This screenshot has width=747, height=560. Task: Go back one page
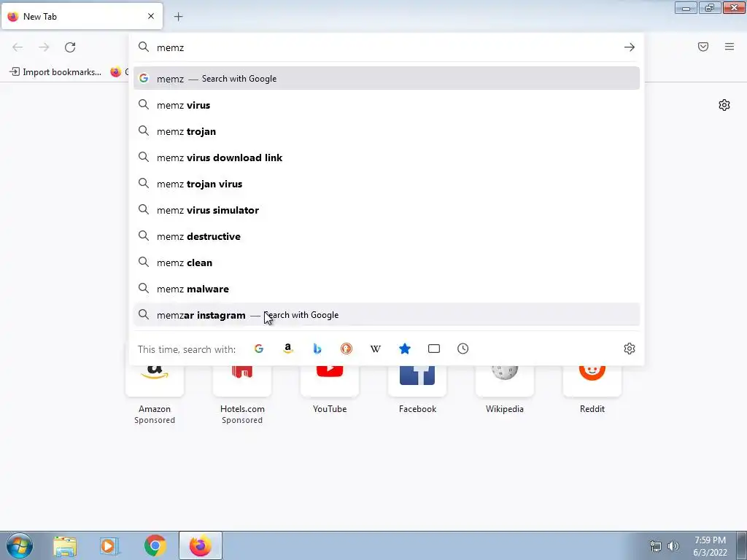(18, 47)
